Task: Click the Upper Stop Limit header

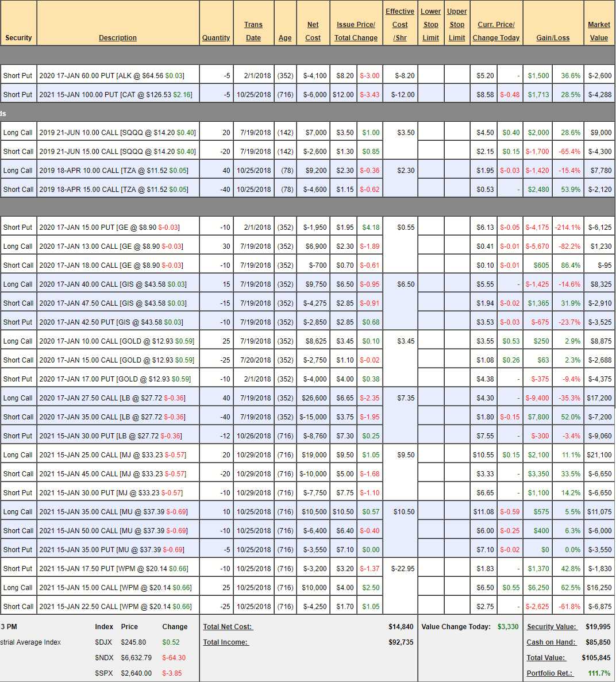Action: (x=457, y=25)
